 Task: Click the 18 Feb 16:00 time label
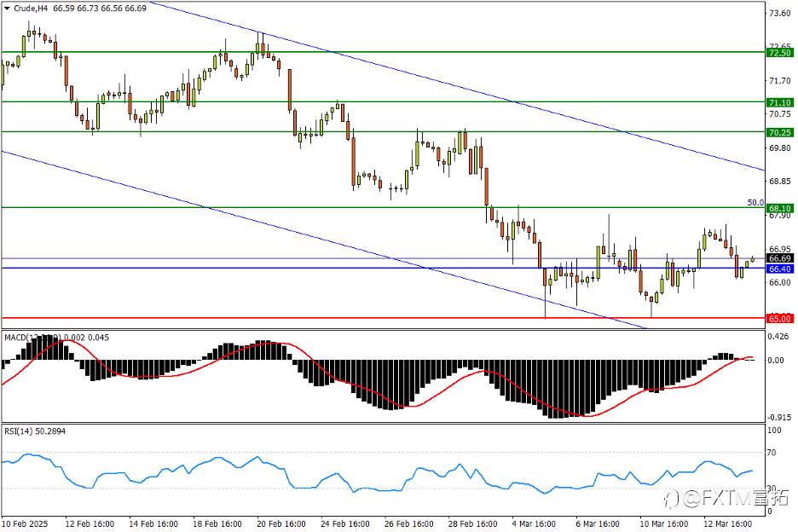pyautogui.click(x=217, y=523)
